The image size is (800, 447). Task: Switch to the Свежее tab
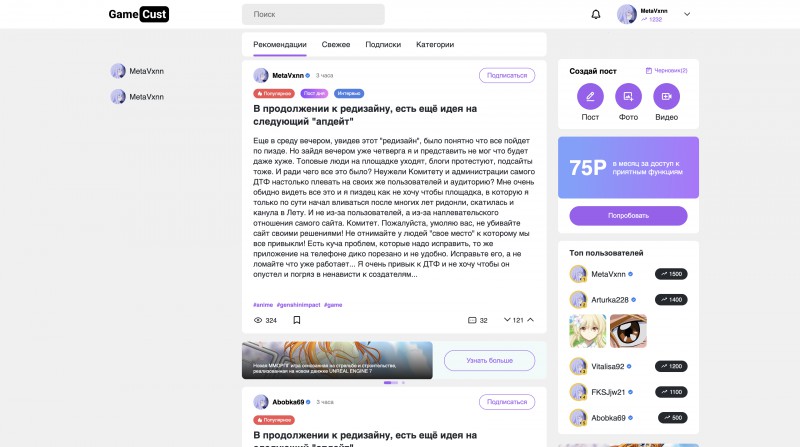336,44
